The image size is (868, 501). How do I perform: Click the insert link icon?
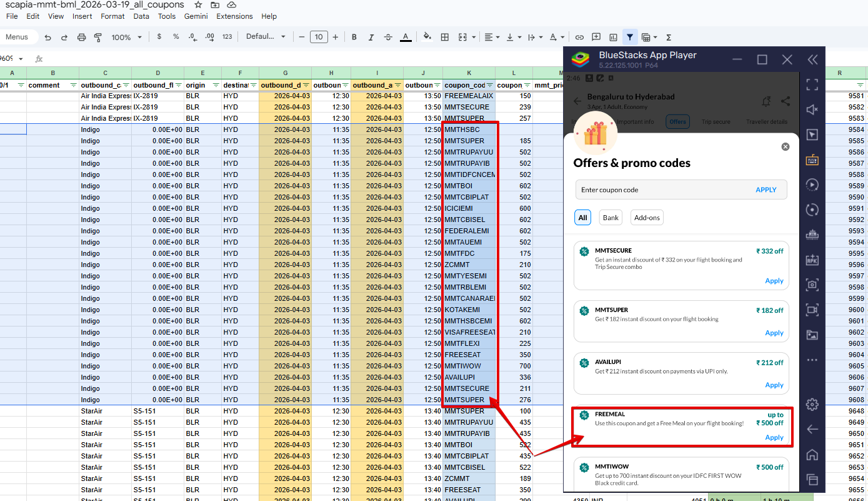pos(579,37)
